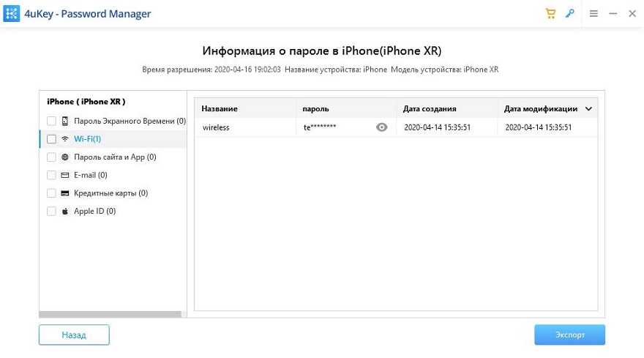The image size is (644, 358).
Task: Click the credit card icon
Action: point(65,193)
